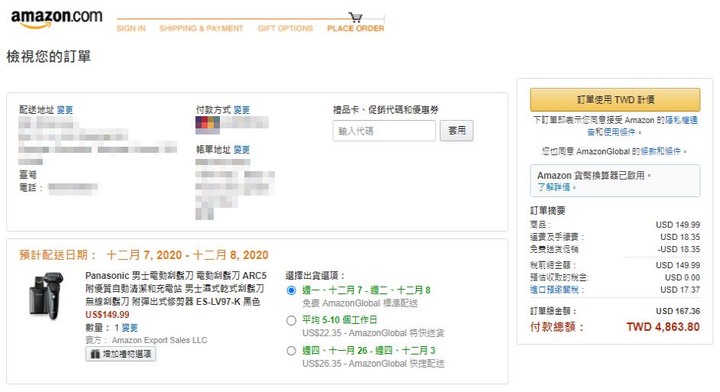Click the -USD 18.35 free shipping discount
This screenshot has width=720, height=392.
point(679,249)
